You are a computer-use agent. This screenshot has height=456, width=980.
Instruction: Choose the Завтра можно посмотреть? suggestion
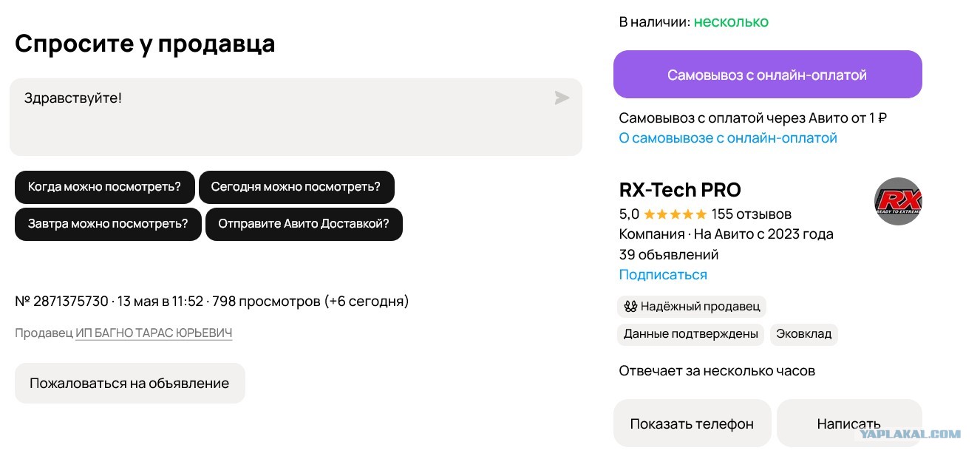point(108,224)
